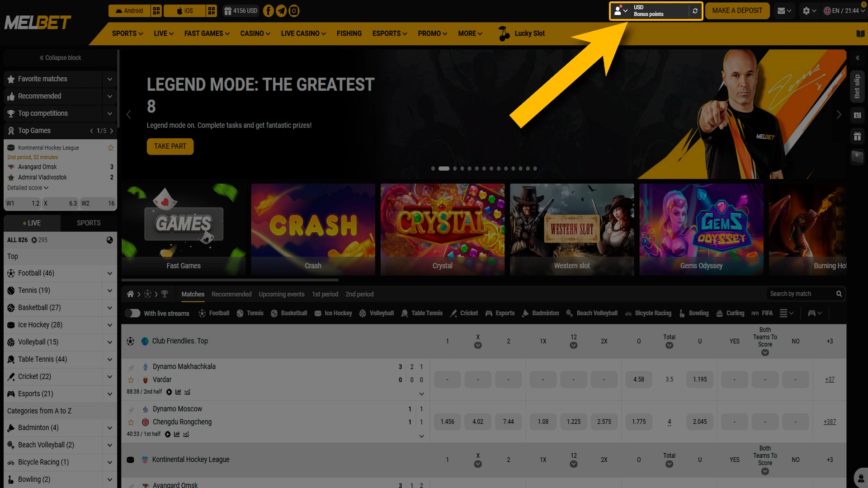The image size is (868, 488).
Task: Click the 4156 USD gift bonus
Action: (241, 11)
